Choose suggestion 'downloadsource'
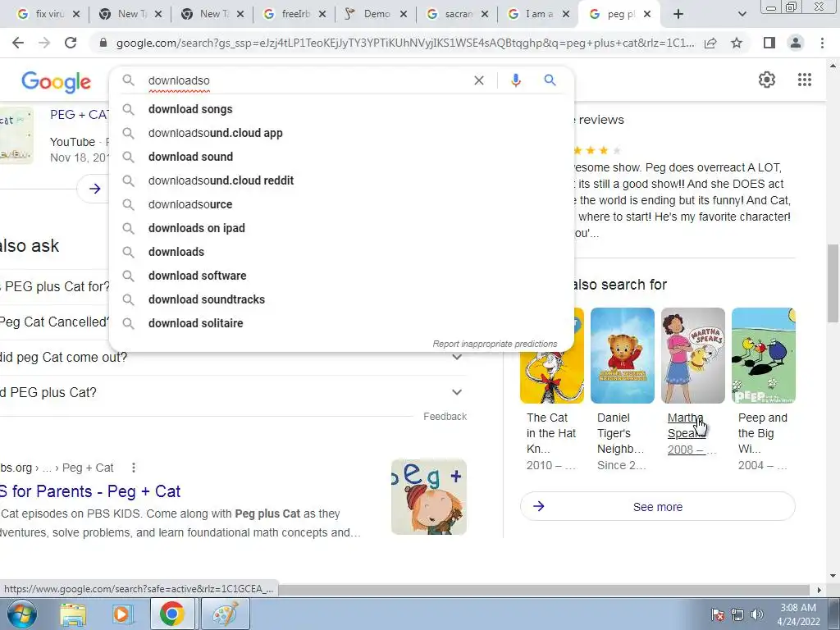 pyautogui.click(x=341, y=204)
